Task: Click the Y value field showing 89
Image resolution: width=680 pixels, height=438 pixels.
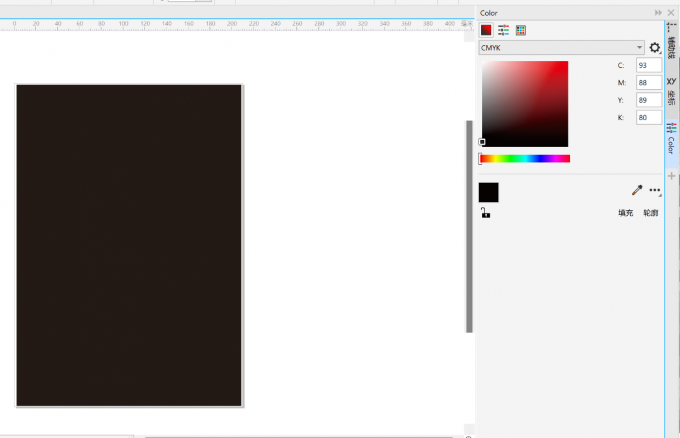Action: click(649, 100)
